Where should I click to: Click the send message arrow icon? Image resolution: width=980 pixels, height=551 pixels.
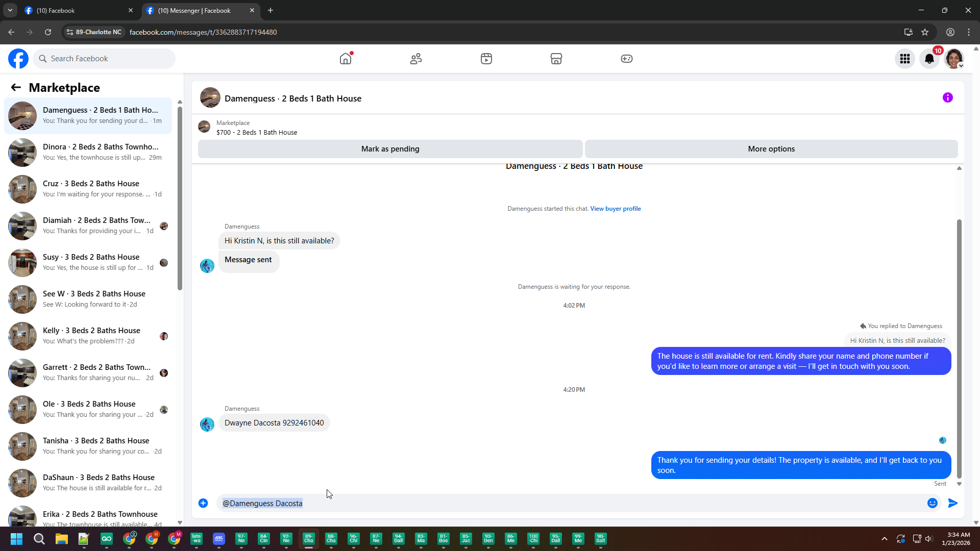click(953, 503)
